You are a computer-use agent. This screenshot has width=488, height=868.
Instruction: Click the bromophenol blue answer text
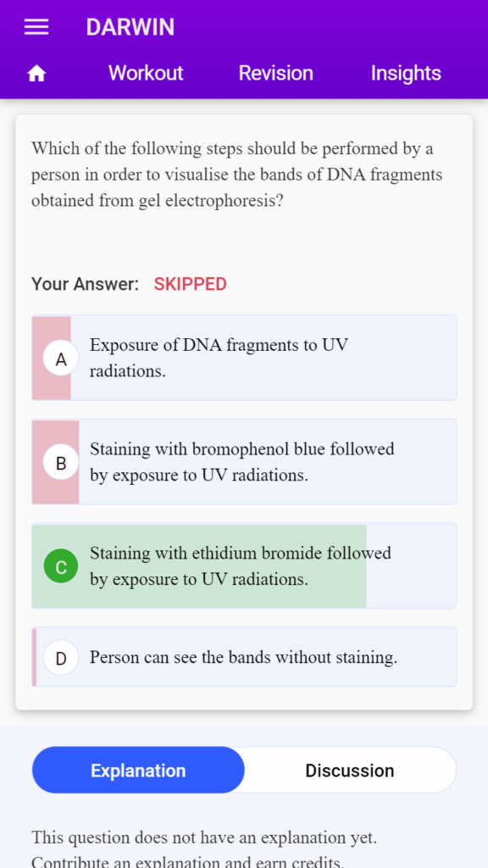pos(242,462)
